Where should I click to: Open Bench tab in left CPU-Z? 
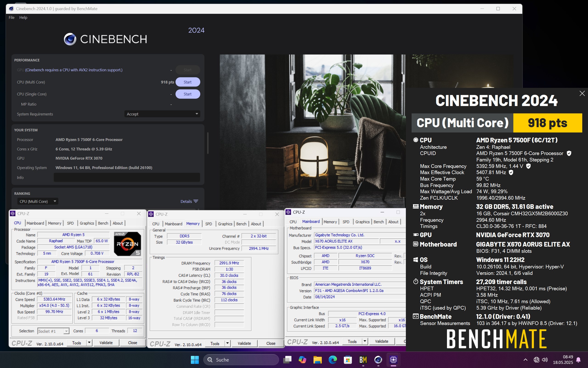pos(103,223)
